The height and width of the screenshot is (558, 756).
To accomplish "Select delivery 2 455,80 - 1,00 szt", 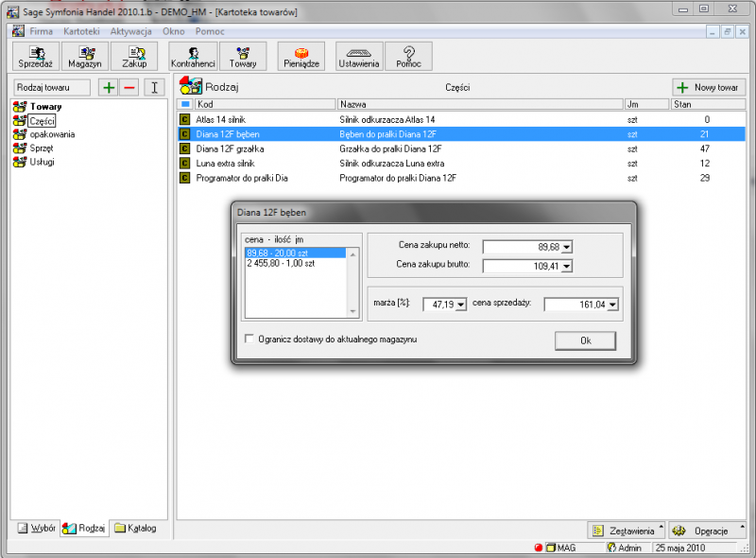I will point(295,264).
